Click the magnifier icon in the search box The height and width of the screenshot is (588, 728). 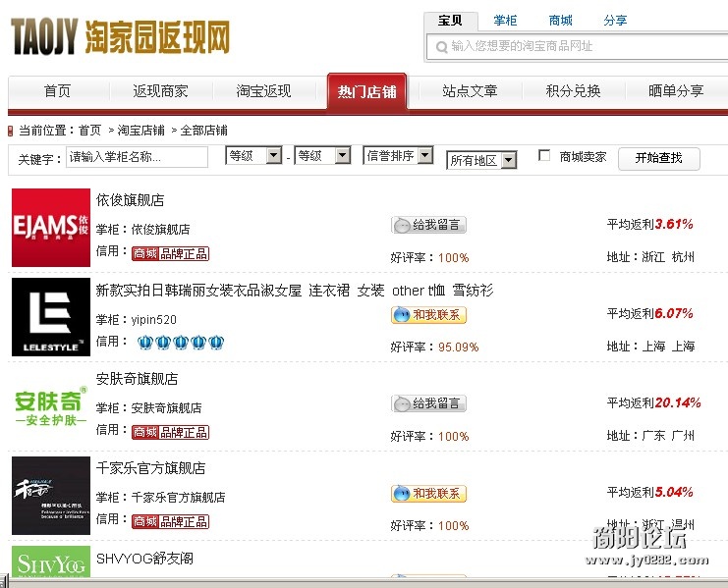(441, 47)
